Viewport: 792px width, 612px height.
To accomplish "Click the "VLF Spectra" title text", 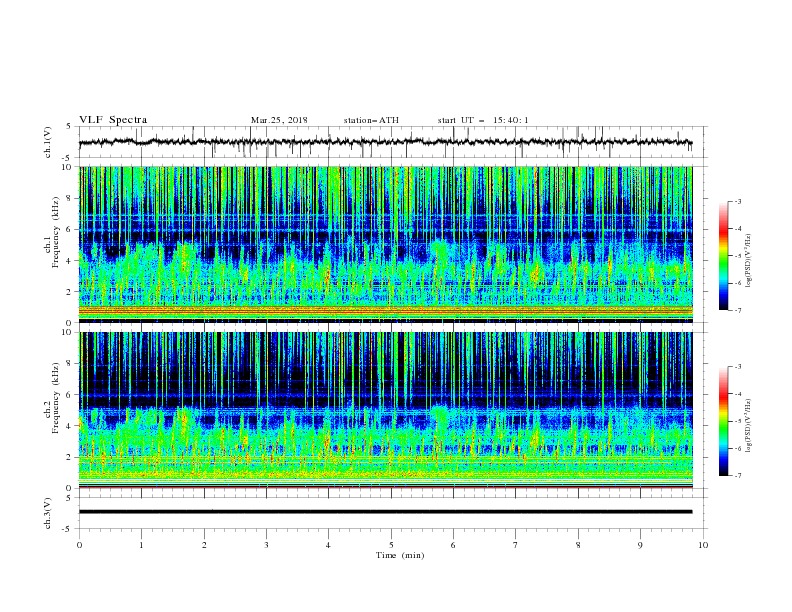I will click(x=113, y=120).
